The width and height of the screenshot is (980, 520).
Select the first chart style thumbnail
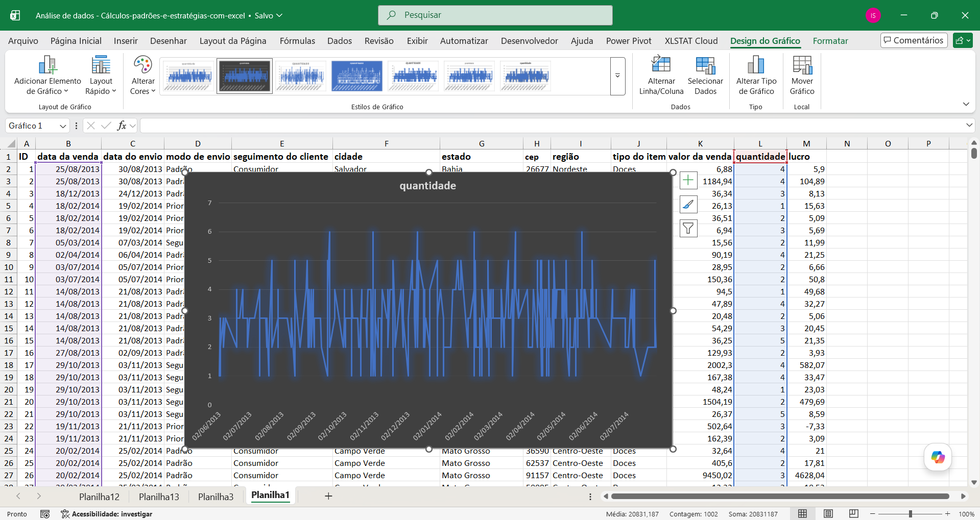coord(188,76)
